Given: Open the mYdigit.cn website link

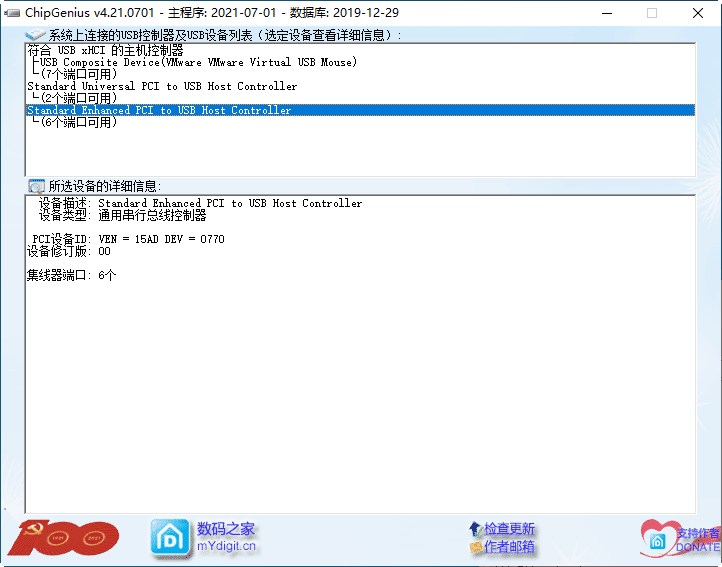Looking at the screenshot, I should 226,546.
